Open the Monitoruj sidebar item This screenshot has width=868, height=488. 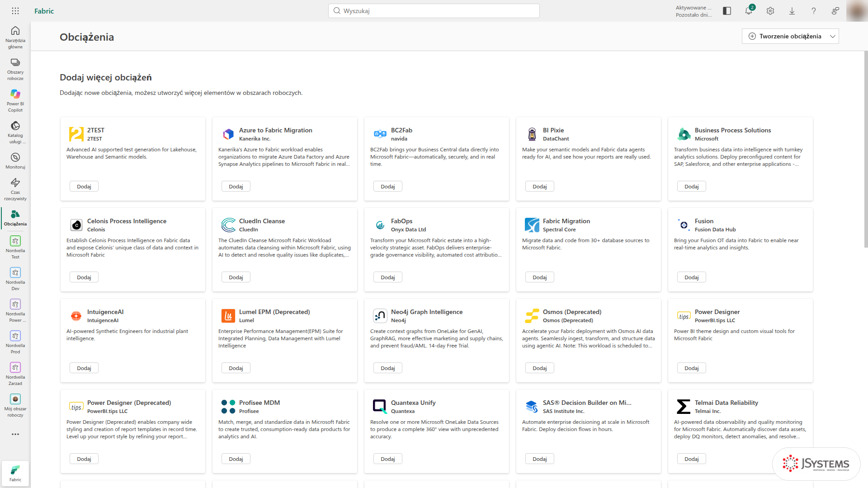coord(15,160)
